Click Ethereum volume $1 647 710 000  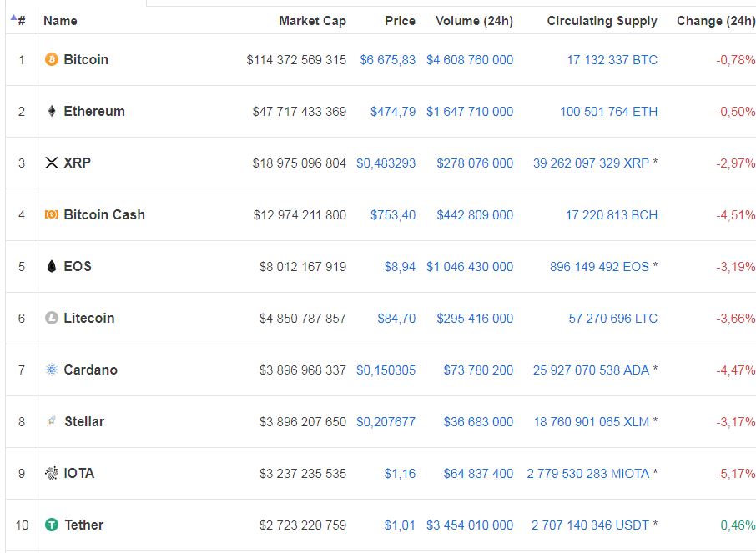[470, 112]
